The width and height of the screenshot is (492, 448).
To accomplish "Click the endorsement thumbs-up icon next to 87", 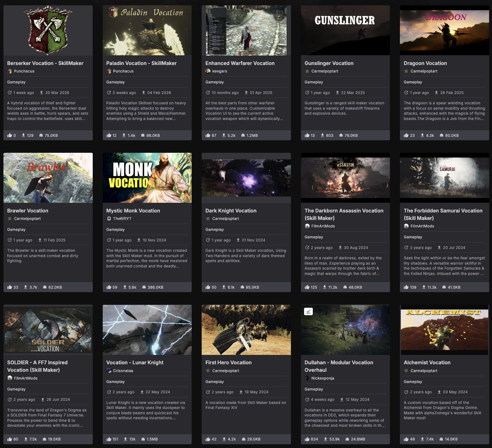I will click(208, 135).
